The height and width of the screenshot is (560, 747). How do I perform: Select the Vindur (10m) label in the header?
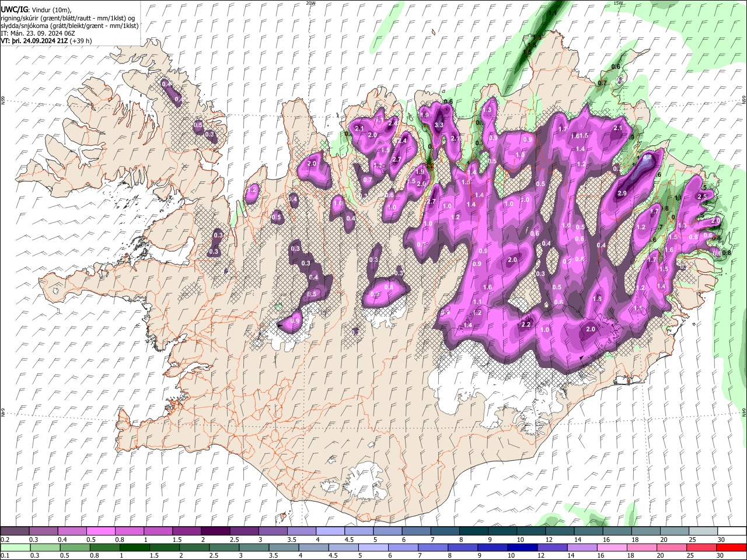50,10
